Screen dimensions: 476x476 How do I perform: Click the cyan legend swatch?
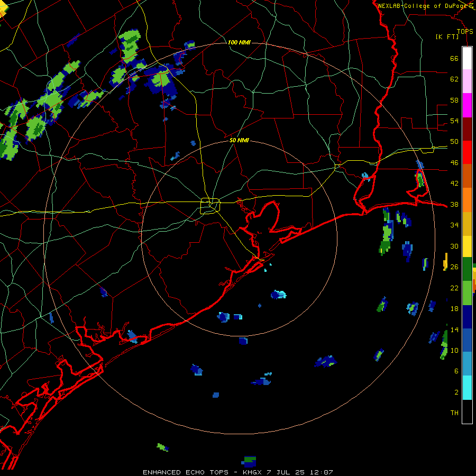tap(467, 388)
